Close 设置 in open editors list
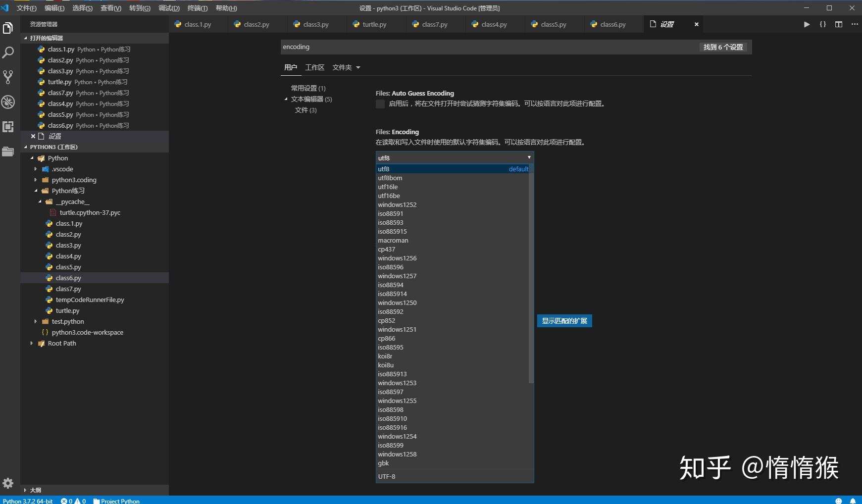Image resolution: width=862 pixels, height=504 pixels. [33, 136]
